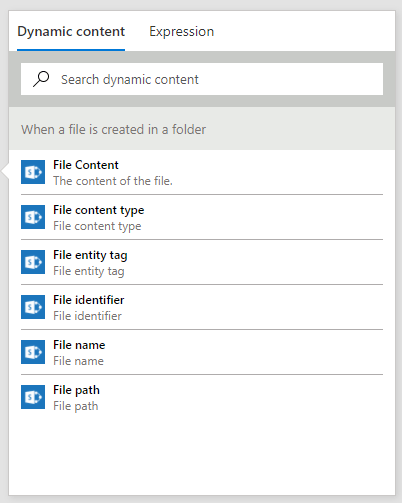Click SharePoint icon beside File identifier
The image size is (402, 503).
click(33, 307)
